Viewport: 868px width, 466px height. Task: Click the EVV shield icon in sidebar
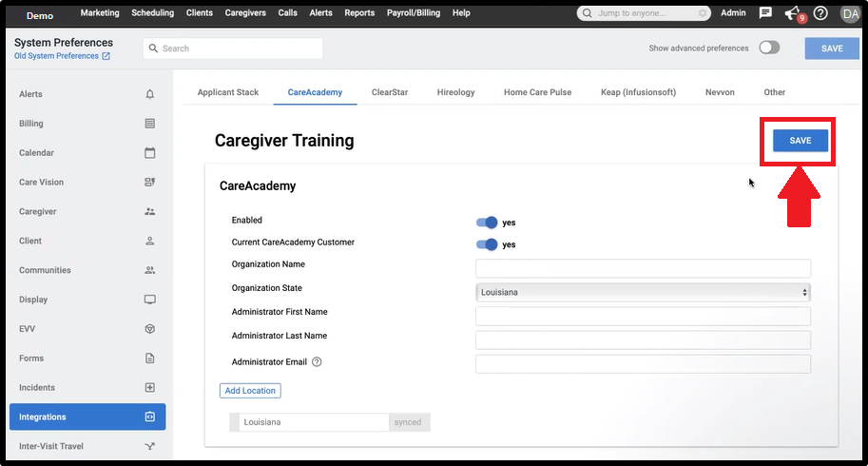coord(149,329)
